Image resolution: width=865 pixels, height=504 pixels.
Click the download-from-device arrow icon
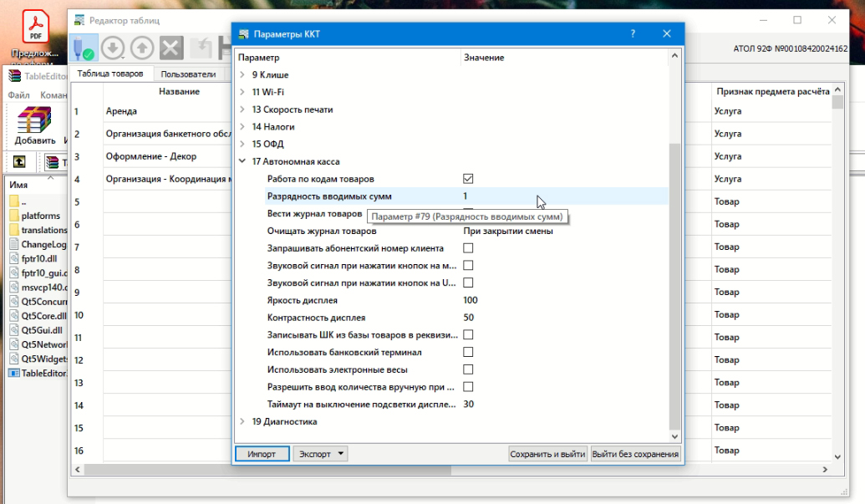tap(114, 48)
